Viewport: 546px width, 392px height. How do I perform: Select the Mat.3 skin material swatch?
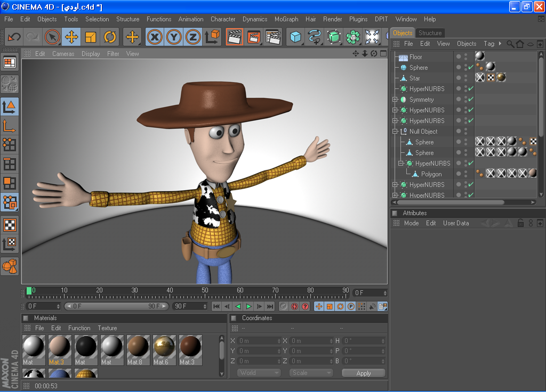(x=60, y=350)
